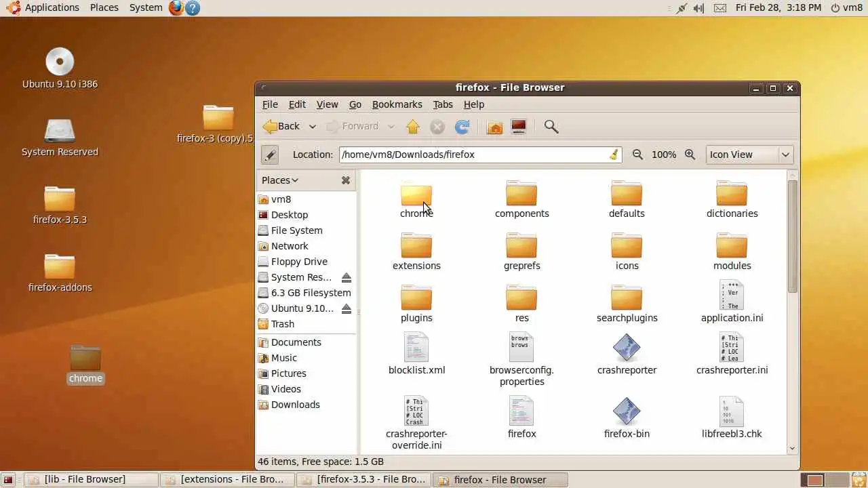Click the Back arrow button
868x488 pixels.
[x=281, y=126]
